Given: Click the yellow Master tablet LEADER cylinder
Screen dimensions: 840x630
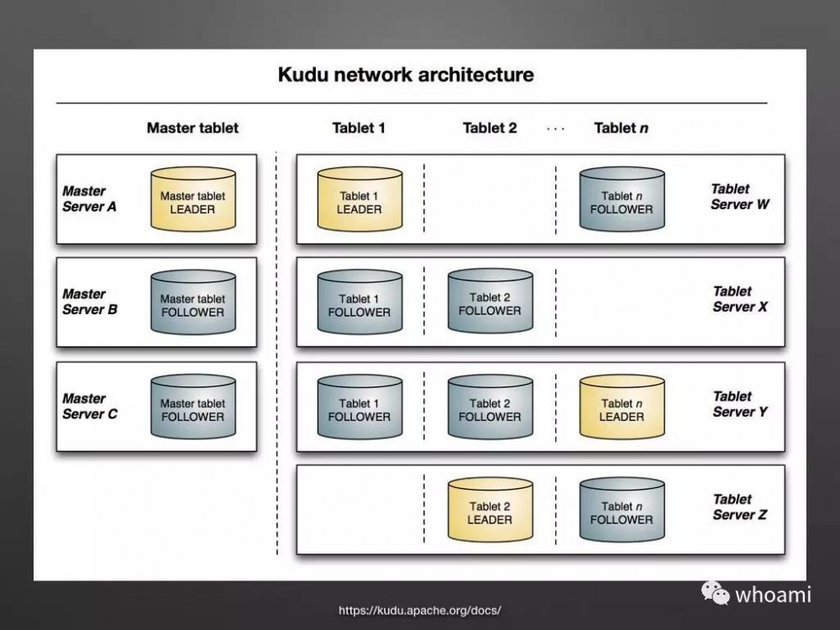Looking at the screenshot, I should click(192, 199).
